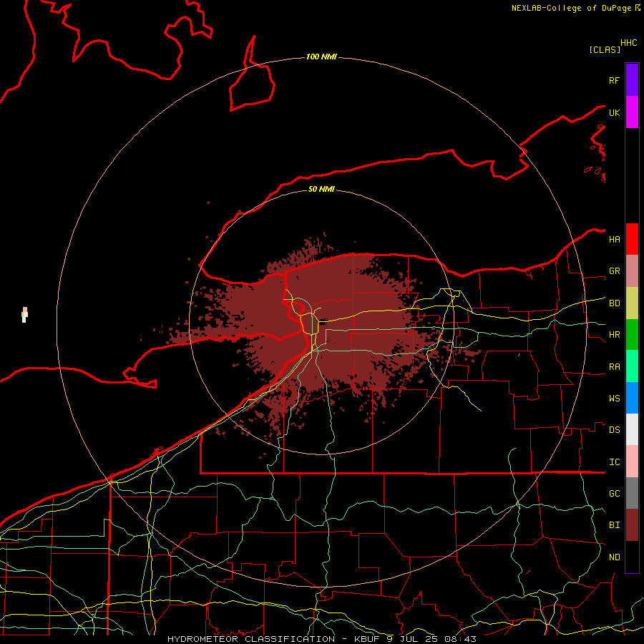This screenshot has width=644, height=644.
Task: Click the WS legend label
Action: click(614, 399)
